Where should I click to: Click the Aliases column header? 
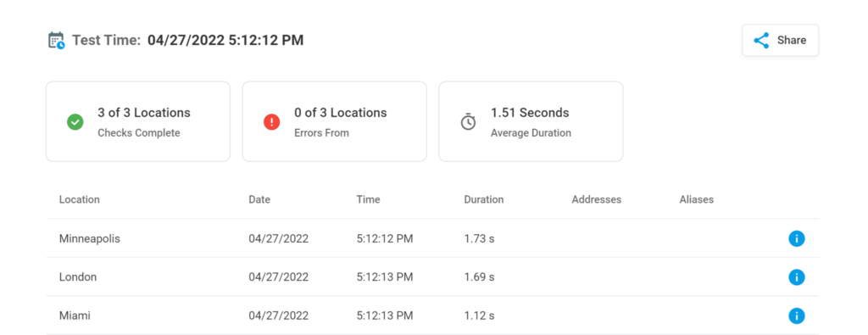point(697,199)
